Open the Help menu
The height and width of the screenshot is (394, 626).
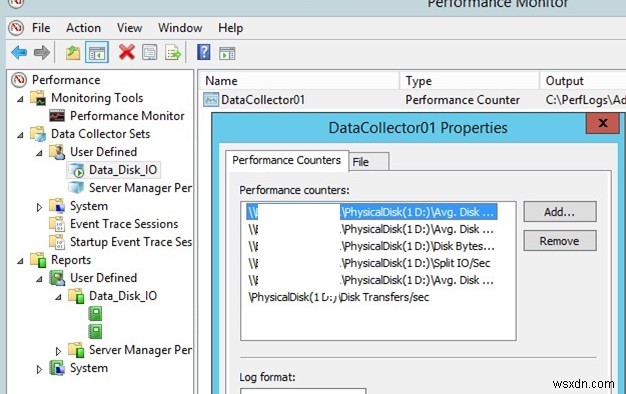tap(230, 28)
